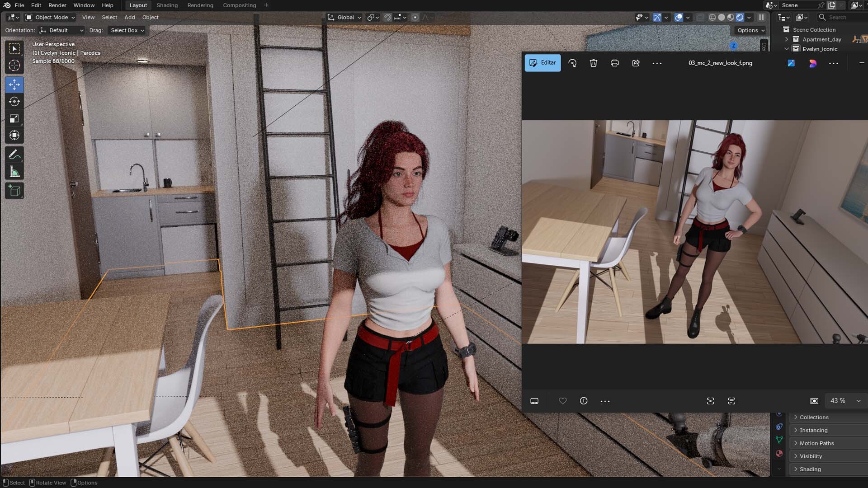Image resolution: width=868 pixels, height=488 pixels.
Task: Choose the Annotate tool
Action: click(x=14, y=155)
